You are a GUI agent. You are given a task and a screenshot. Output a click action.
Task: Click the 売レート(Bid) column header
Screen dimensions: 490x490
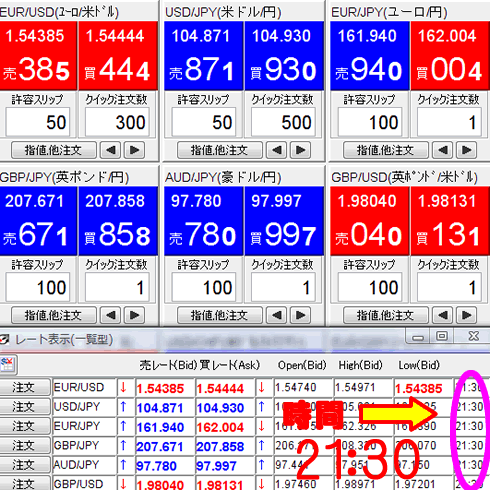pos(169,365)
